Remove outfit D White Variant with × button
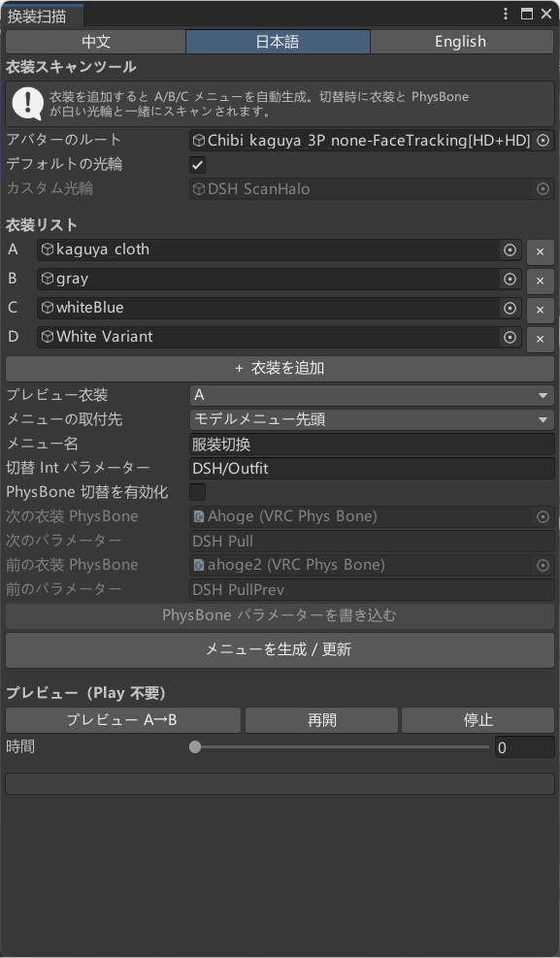Viewport: 560px width, 958px height. point(540,339)
